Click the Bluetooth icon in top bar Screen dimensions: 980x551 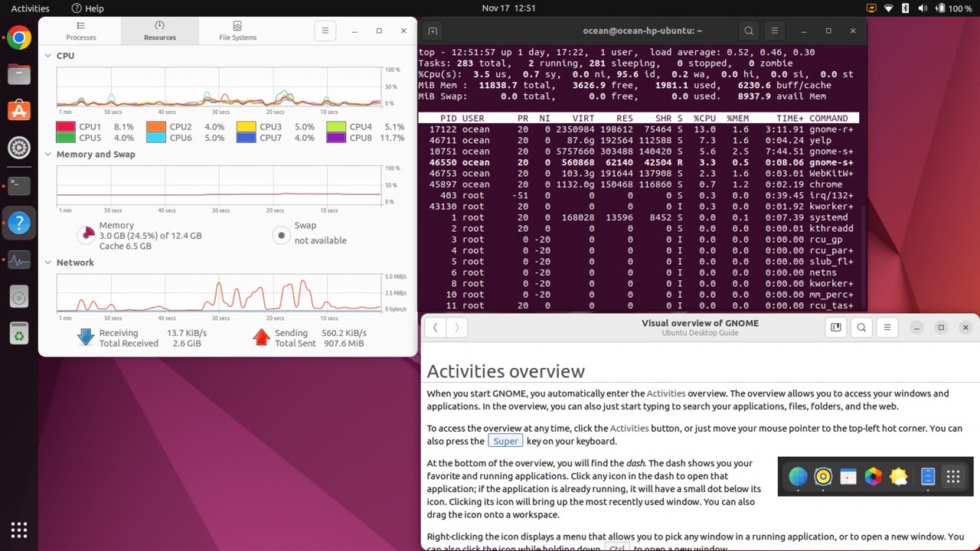(x=905, y=8)
